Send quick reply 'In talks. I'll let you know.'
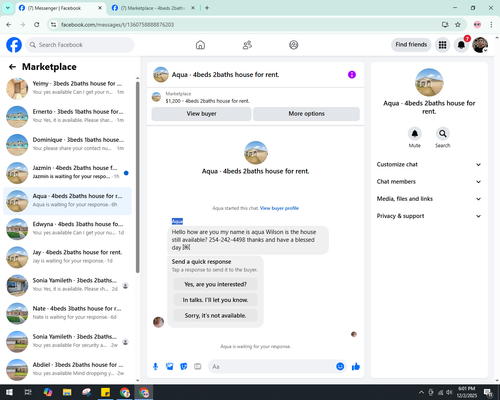 click(215, 300)
